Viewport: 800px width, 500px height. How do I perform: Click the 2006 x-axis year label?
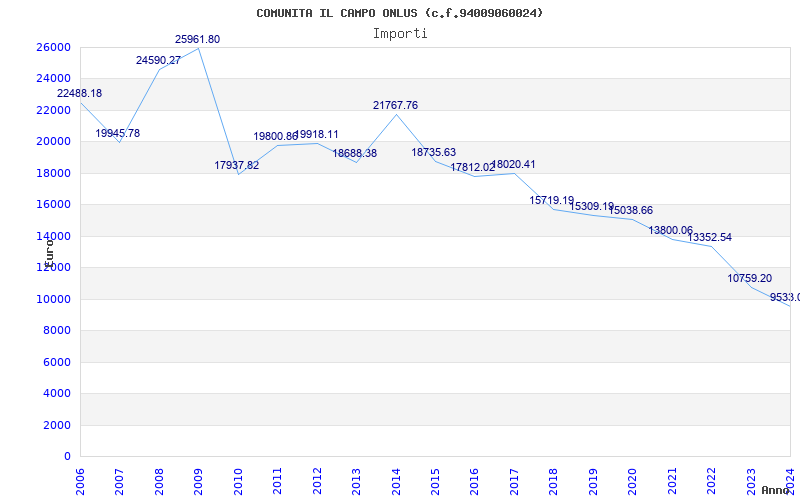[x=80, y=481]
